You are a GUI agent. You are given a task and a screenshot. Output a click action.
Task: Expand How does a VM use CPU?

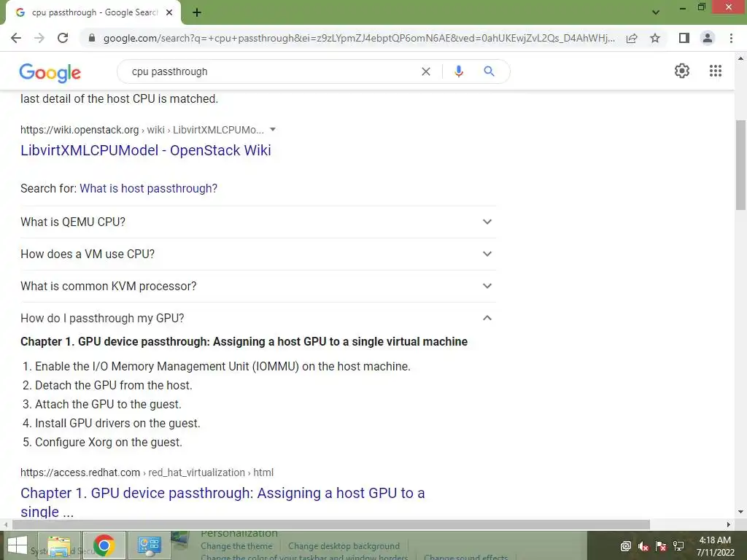pyautogui.click(x=258, y=254)
